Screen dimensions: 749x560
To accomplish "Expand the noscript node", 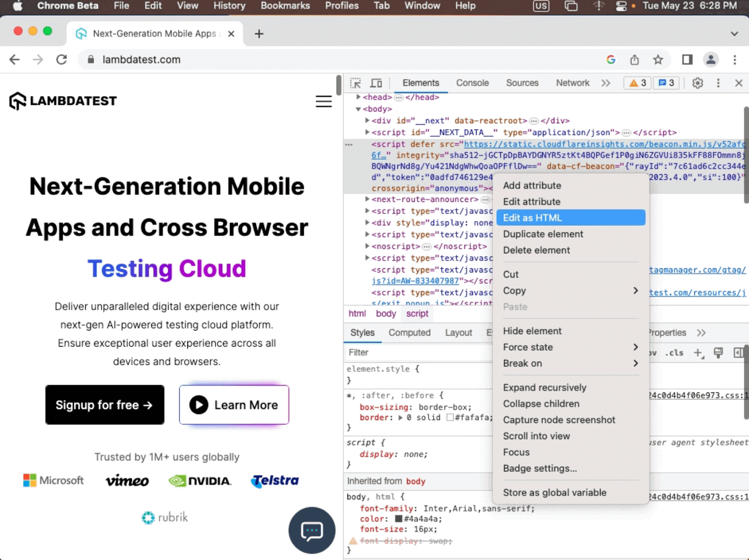I will click(x=367, y=246).
